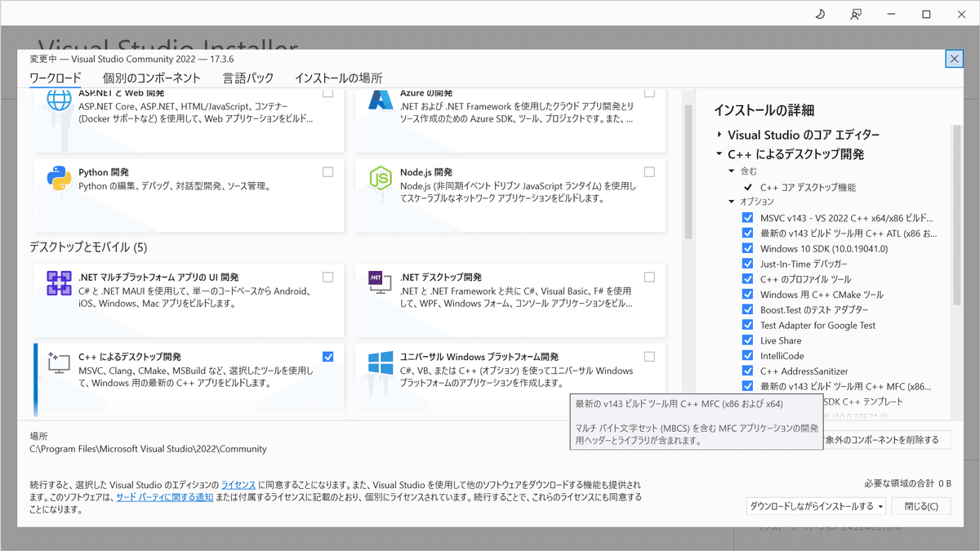Click the 閉じる(C) button
This screenshot has height=551, width=980.
(x=921, y=506)
